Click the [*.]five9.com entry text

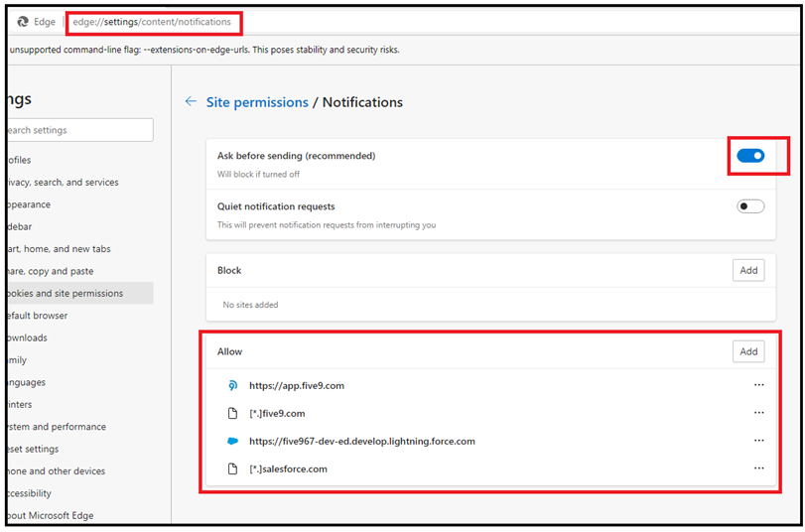coord(277,413)
